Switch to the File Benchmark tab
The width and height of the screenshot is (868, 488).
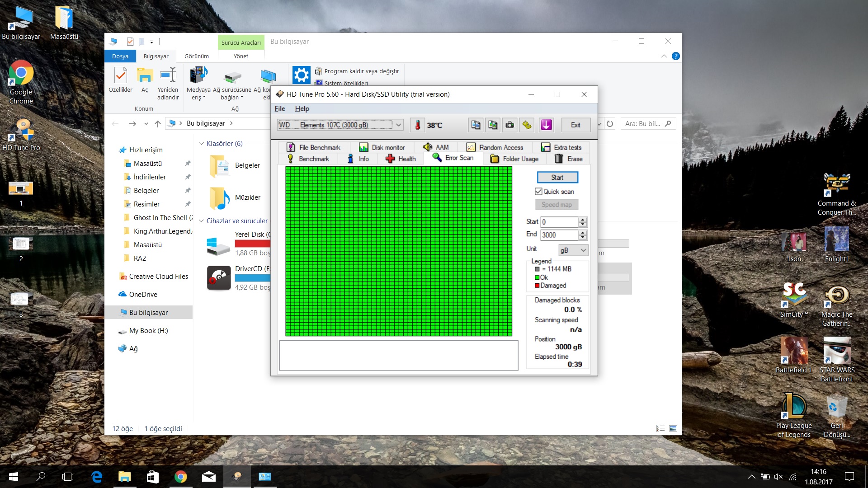click(x=313, y=147)
